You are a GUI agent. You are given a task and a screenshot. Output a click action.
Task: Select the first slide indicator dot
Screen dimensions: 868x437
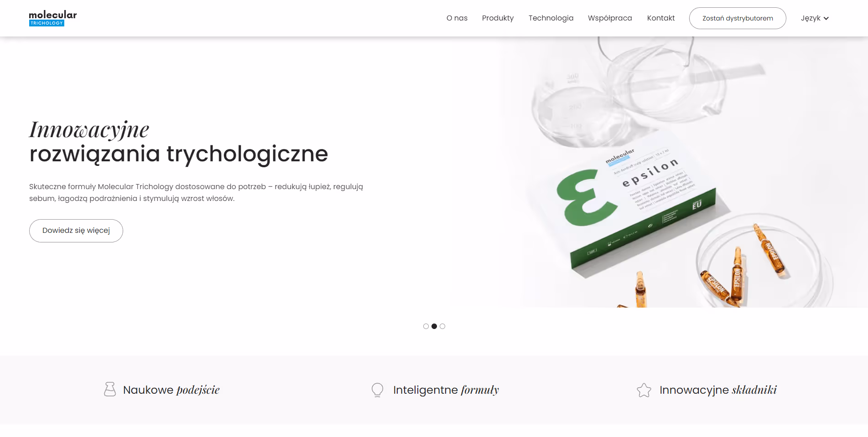click(426, 326)
